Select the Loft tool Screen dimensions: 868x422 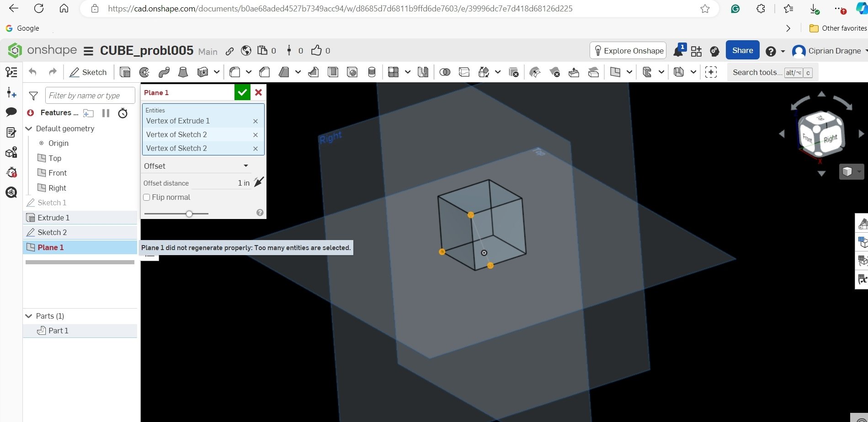183,72
